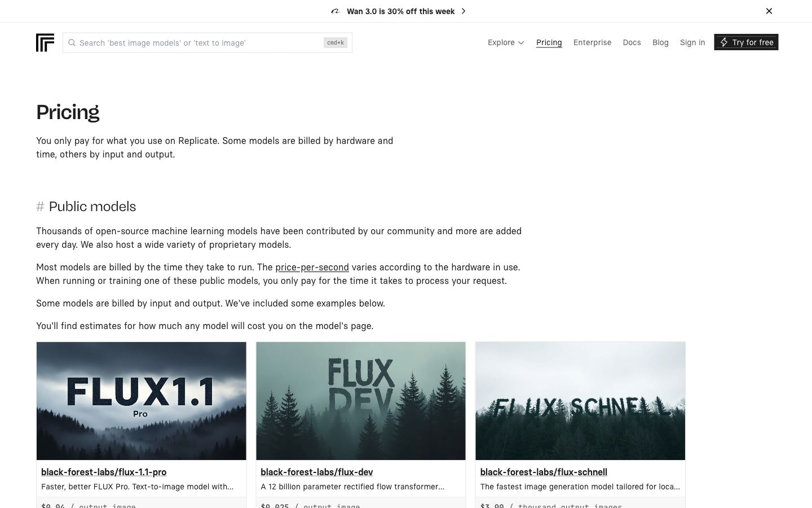Click the Replicate logo icon
The width and height of the screenshot is (812, 508).
[x=45, y=42]
